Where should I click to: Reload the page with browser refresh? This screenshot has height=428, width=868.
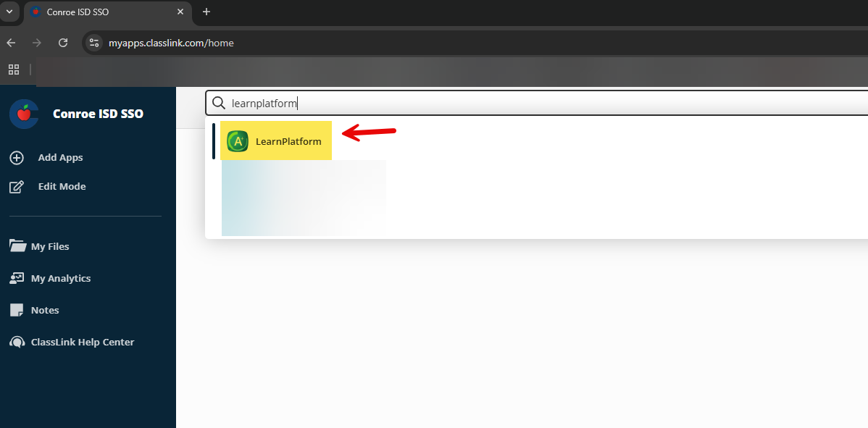tap(63, 43)
